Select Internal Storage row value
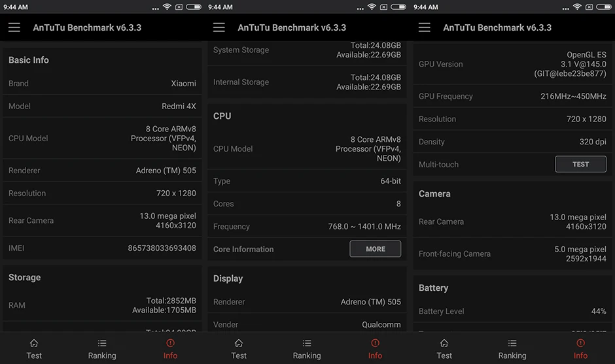The image size is (615, 364). [369, 82]
